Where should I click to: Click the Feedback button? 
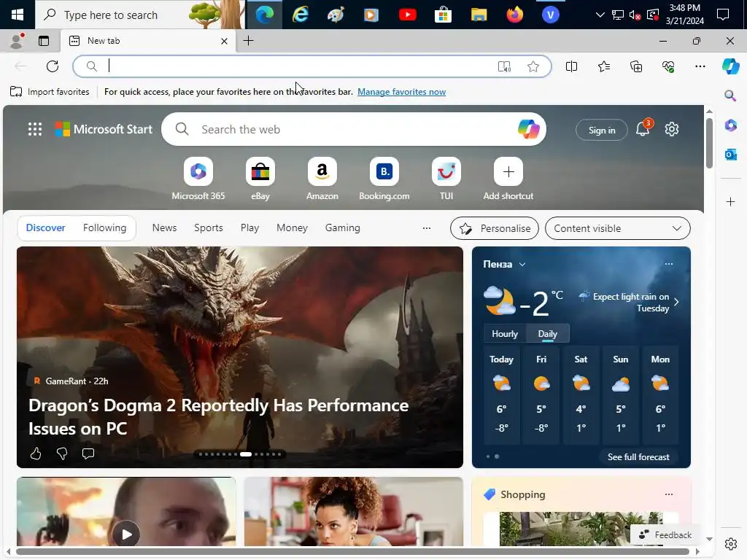(665, 534)
